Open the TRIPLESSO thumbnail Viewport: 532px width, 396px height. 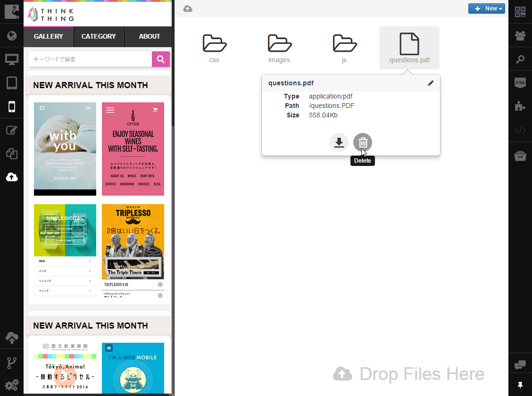click(133, 251)
